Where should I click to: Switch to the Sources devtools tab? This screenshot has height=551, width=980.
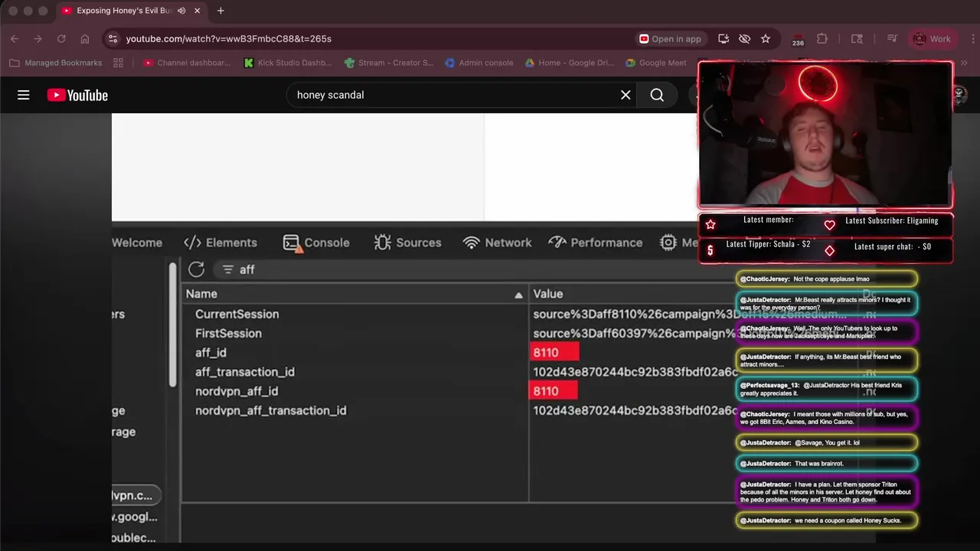pyautogui.click(x=407, y=243)
